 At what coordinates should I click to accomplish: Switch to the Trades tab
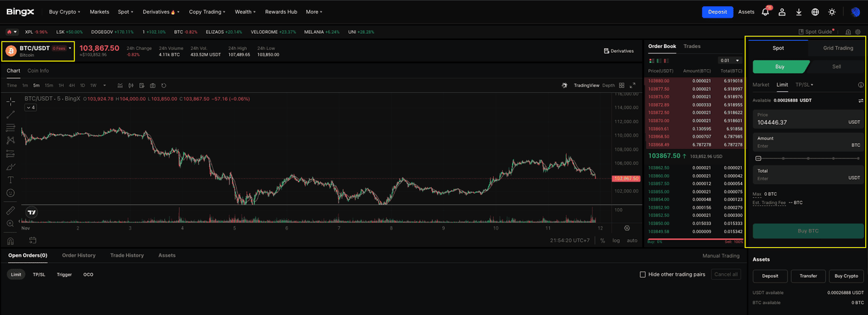692,46
